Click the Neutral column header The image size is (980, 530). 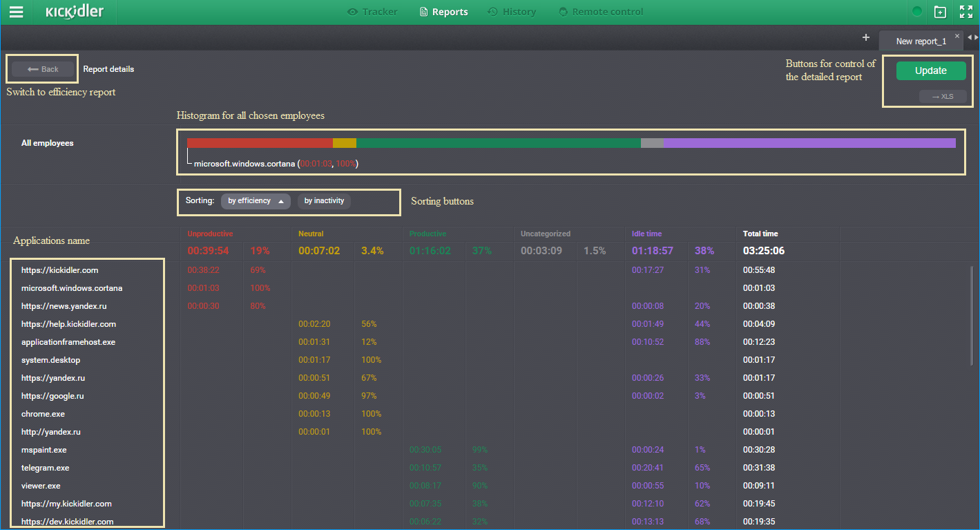(x=311, y=234)
